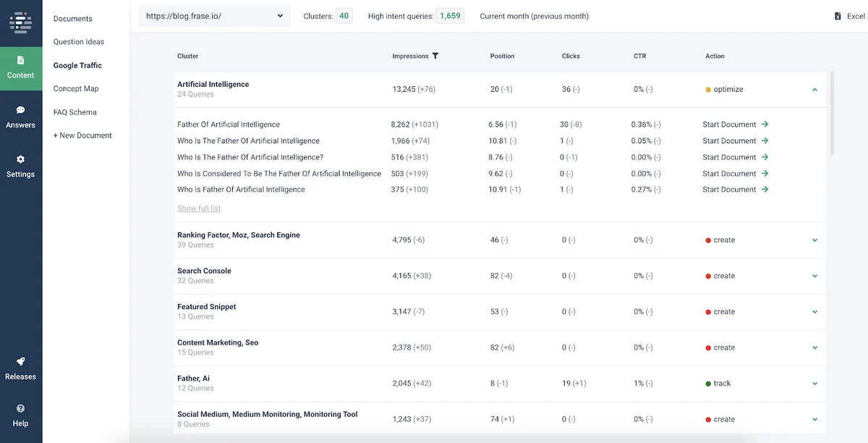This screenshot has height=443, width=868.
Task: Click the Frase logo icon
Action: pyautogui.click(x=21, y=22)
